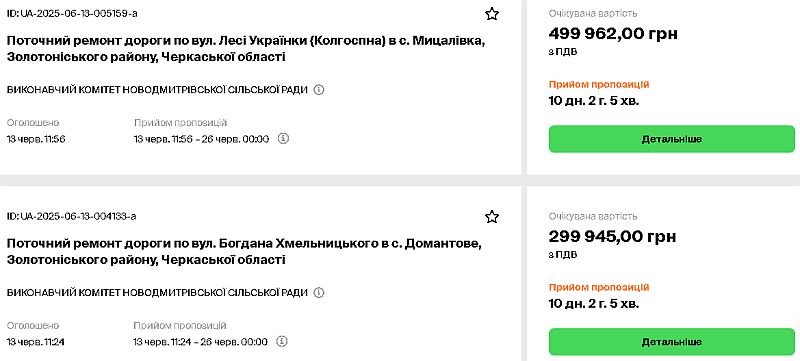
Task: Open info icon beside first ВИКОНАВЧИЙ КОМІТЕТ name
Action: (x=319, y=90)
